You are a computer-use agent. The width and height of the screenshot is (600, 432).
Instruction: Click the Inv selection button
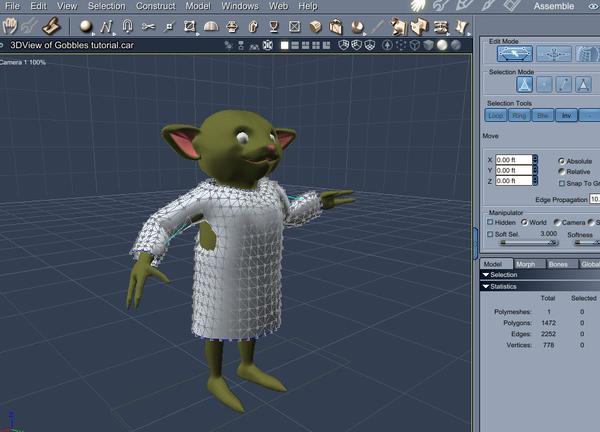[x=566, y=115]
